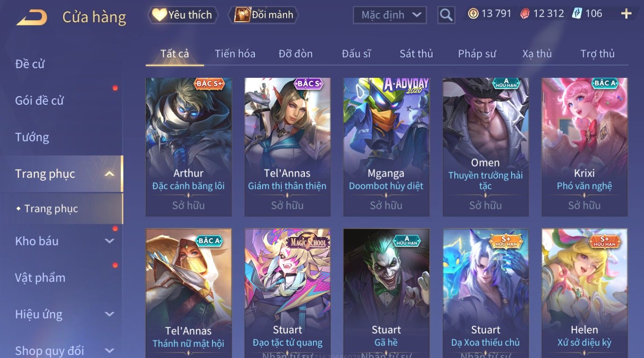This screenshot has height=358, width=644.
Task: Expand the Kho báu sidebar section
Action: point(109,241)
